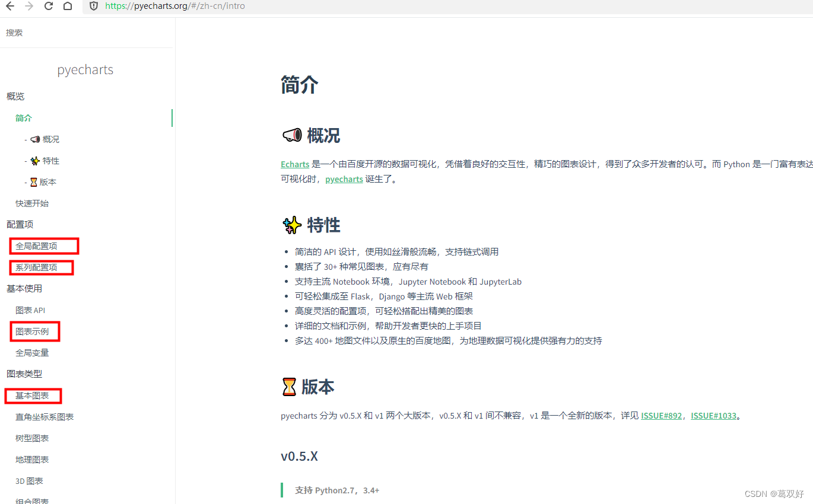Screen dimensions: 813x504
Task: Open 图表 API in the sidebar
Action: click(30, 310)
